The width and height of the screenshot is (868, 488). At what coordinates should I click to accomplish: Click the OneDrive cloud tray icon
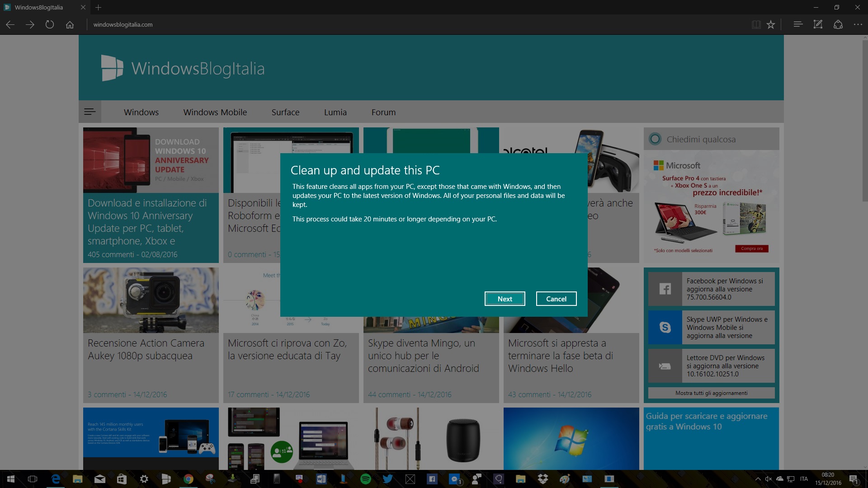click(780, 479)
